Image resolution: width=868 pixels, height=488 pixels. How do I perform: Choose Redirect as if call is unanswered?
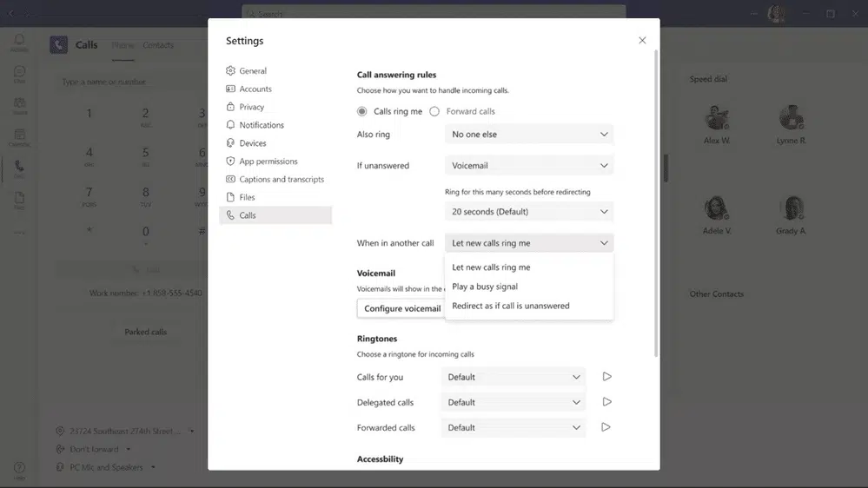pos(528,306)
